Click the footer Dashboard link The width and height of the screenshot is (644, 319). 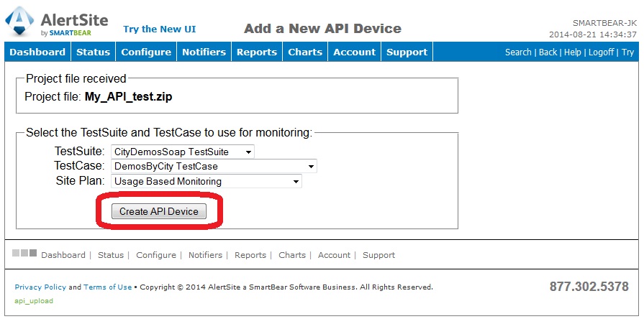[x=63, y=255]
